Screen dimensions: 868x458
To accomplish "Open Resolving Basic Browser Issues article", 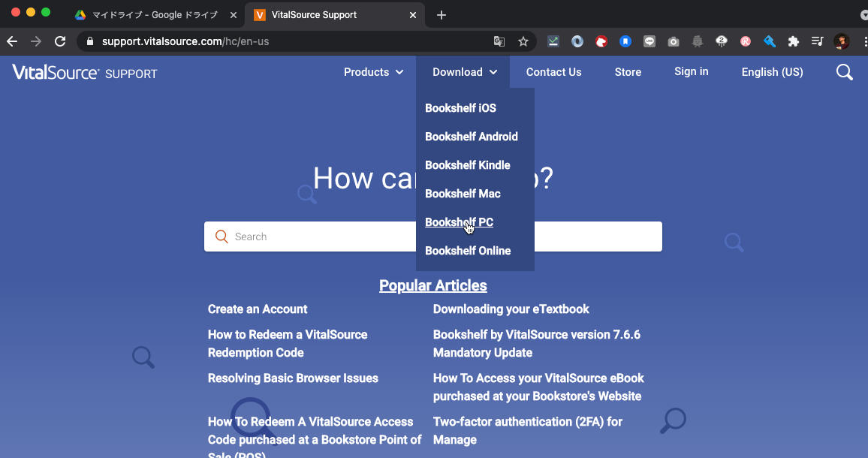I will [x=293, y=378].
